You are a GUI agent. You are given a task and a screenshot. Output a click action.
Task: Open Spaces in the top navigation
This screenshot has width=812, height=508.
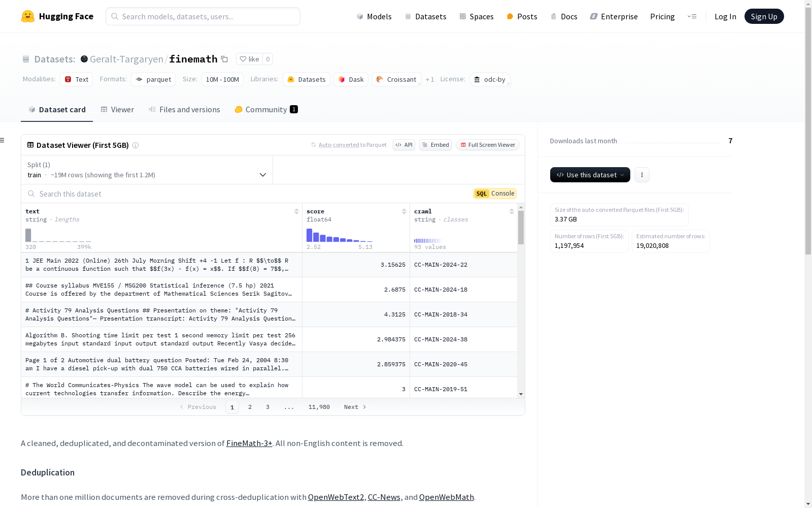tap(477, 16)
